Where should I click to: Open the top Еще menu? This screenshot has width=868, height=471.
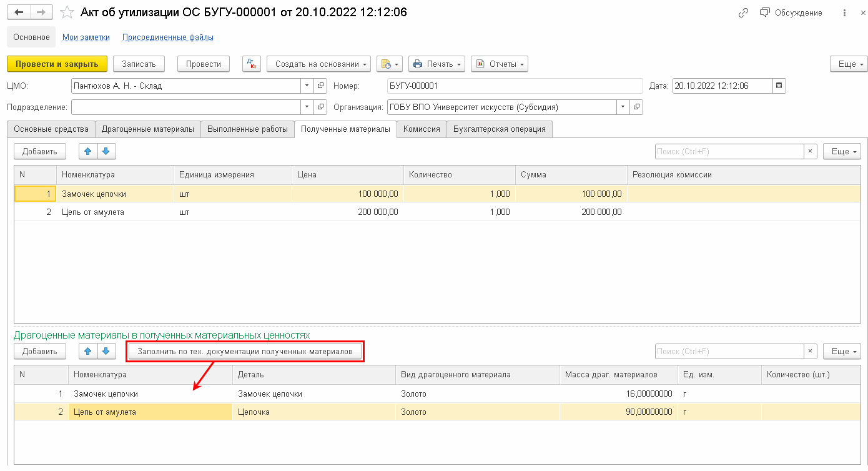(849, 64)
